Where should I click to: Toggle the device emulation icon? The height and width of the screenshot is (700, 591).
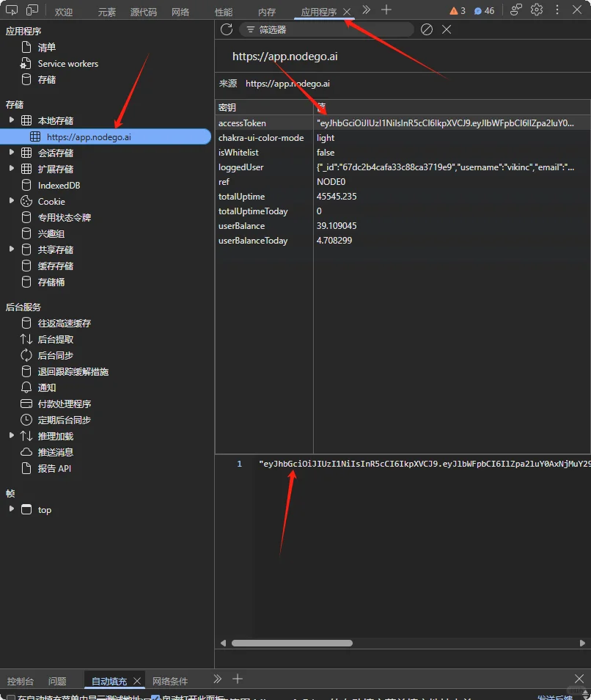32,10
